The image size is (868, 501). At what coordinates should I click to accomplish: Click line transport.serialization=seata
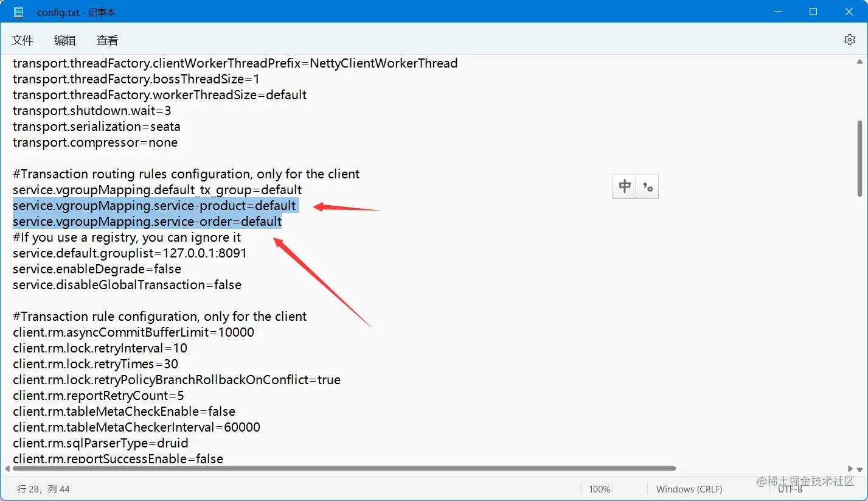[97, 127]
